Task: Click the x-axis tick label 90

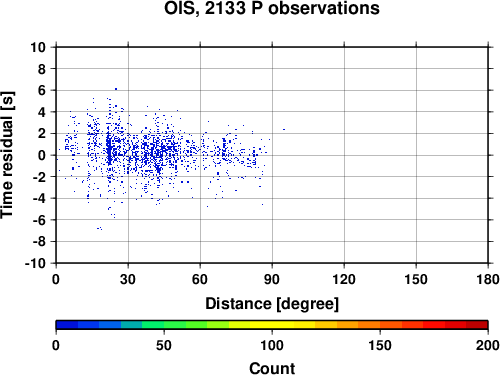Action: click(272, 279)
